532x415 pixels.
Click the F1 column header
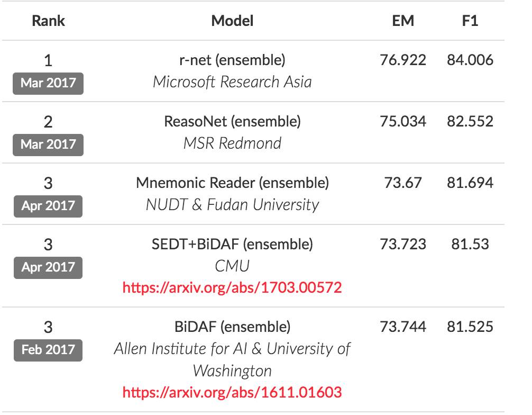coord(470,21)
